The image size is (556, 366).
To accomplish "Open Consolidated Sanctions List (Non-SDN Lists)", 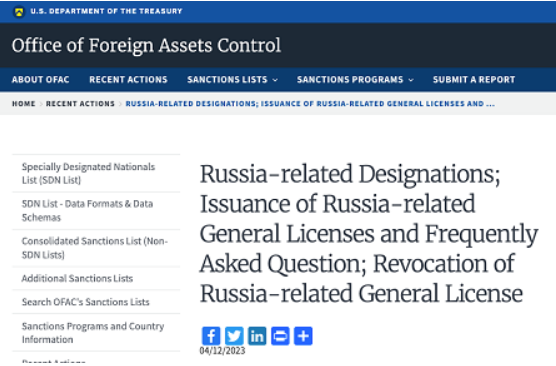I will (96, 248).
